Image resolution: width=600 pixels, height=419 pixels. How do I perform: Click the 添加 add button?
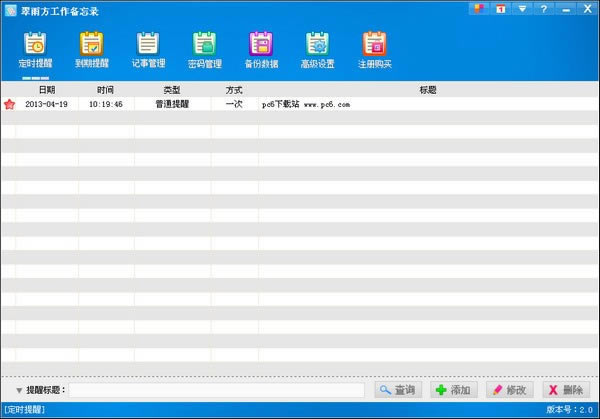click(454, 390)
